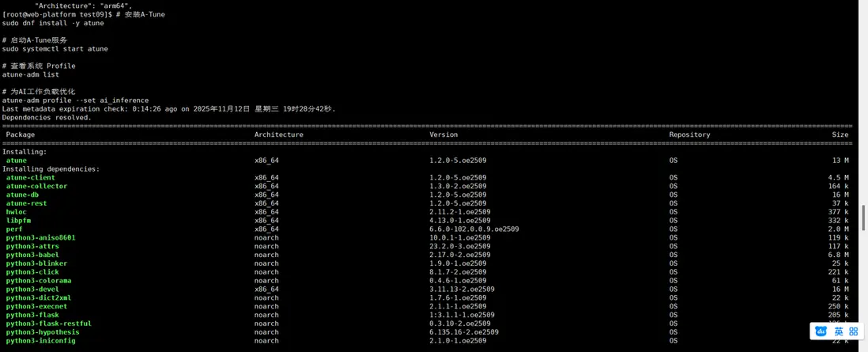
Task: Click the 'x86_64' architecture in the libpfm row
Action: click(266, 221)
